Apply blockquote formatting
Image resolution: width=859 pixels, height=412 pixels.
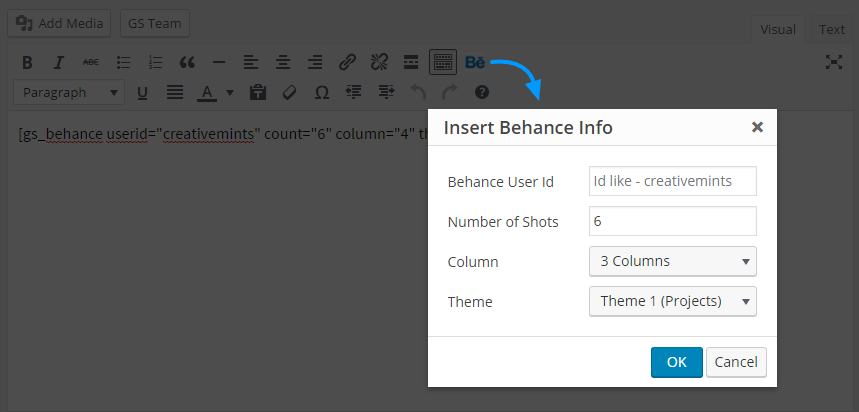point(187,63)
